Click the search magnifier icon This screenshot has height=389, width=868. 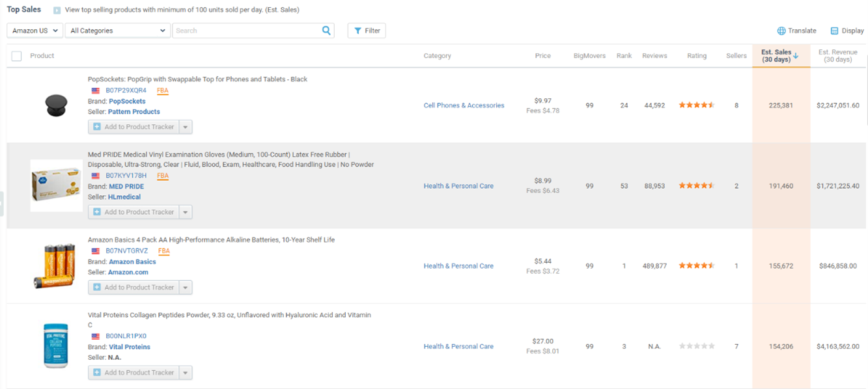point(326,31)
